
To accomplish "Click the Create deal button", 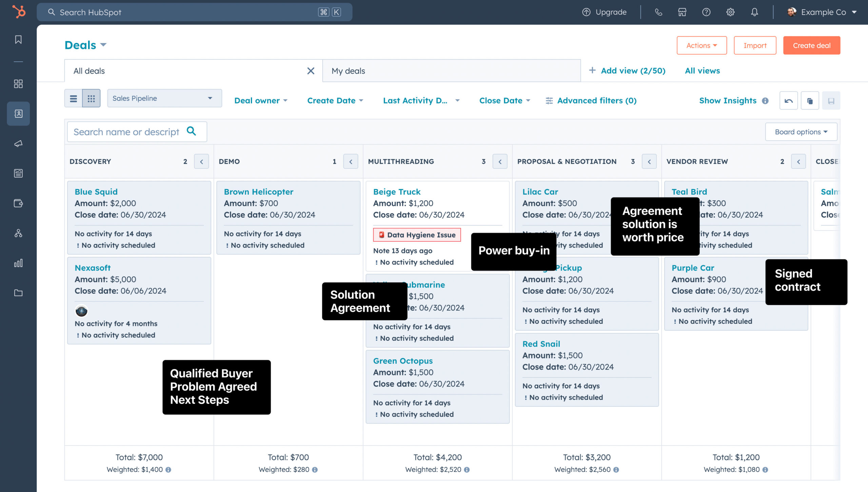I will tap(811, 45).
